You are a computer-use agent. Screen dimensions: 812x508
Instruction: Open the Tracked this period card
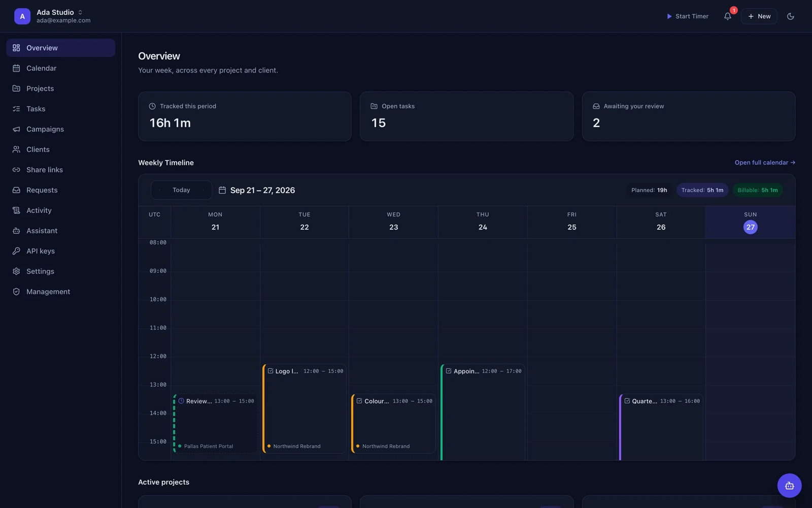[x=245, y=116]
